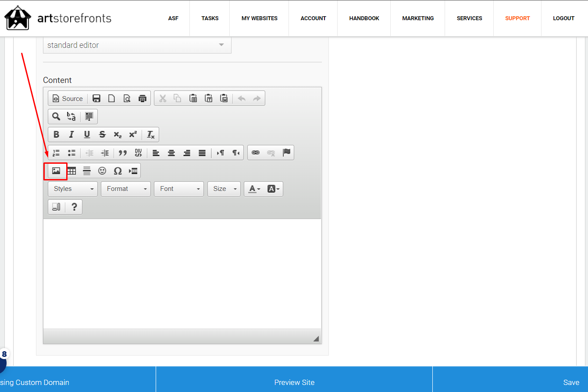The image size is (588, 392).
Task: Align text left
Action: [x=156, y=152]
